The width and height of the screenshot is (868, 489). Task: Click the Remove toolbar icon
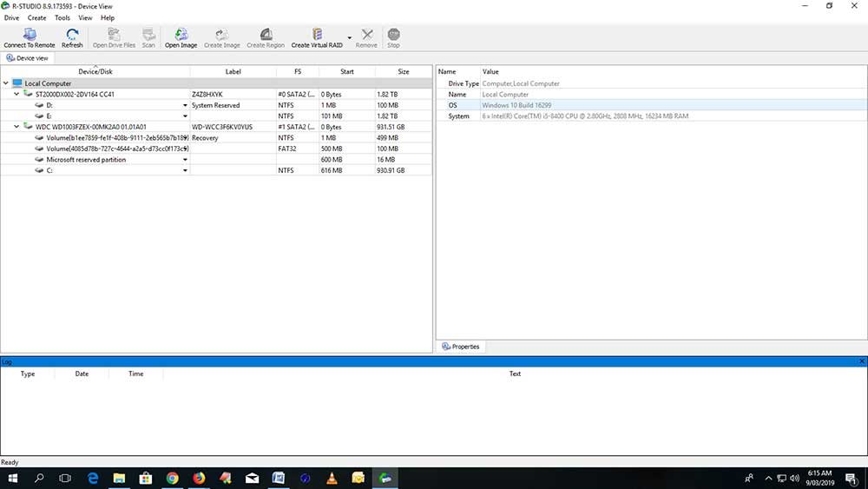tap(366, 38)
